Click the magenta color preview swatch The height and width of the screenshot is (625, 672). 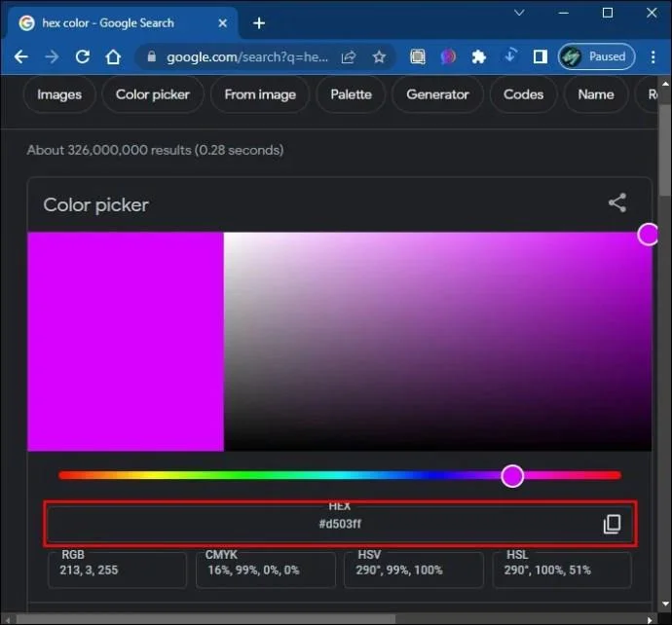point(126,341)
